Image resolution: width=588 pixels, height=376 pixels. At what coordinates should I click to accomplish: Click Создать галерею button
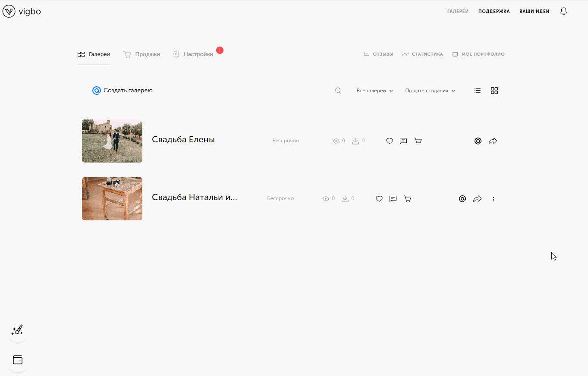point(123,91)
